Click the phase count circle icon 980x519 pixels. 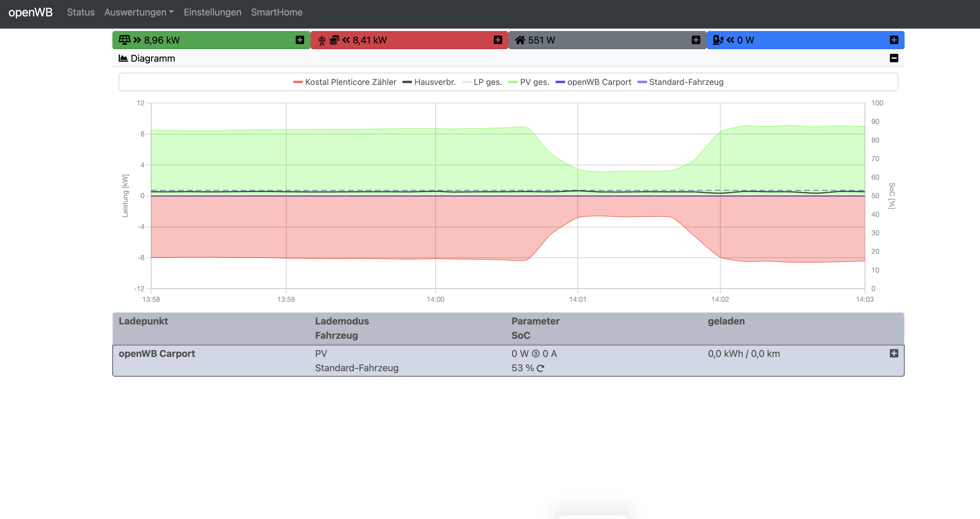click(536, 354)
